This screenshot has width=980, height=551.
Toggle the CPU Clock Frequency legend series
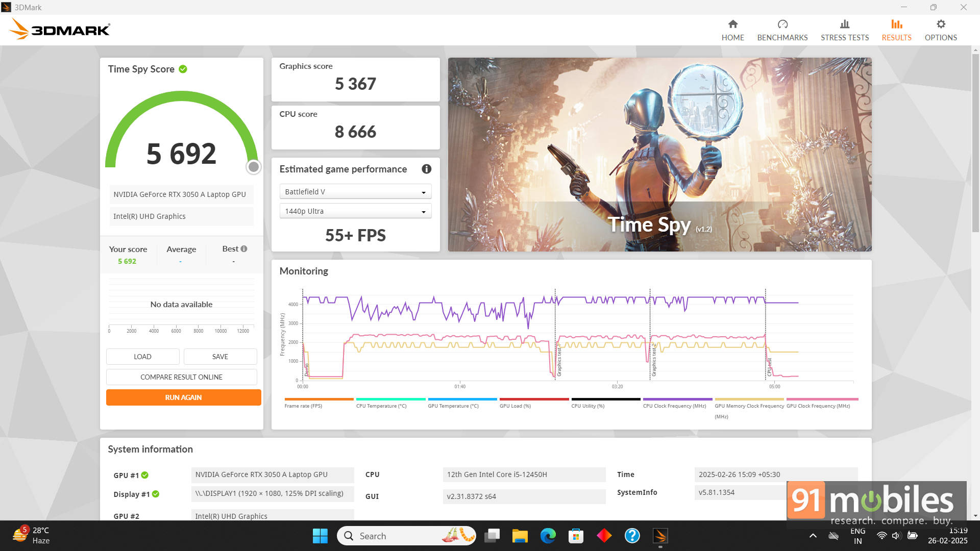[677, 403]
